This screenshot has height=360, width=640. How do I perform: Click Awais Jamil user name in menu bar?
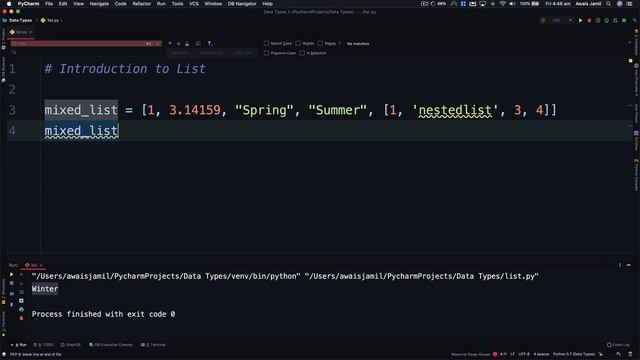[588, 4]
